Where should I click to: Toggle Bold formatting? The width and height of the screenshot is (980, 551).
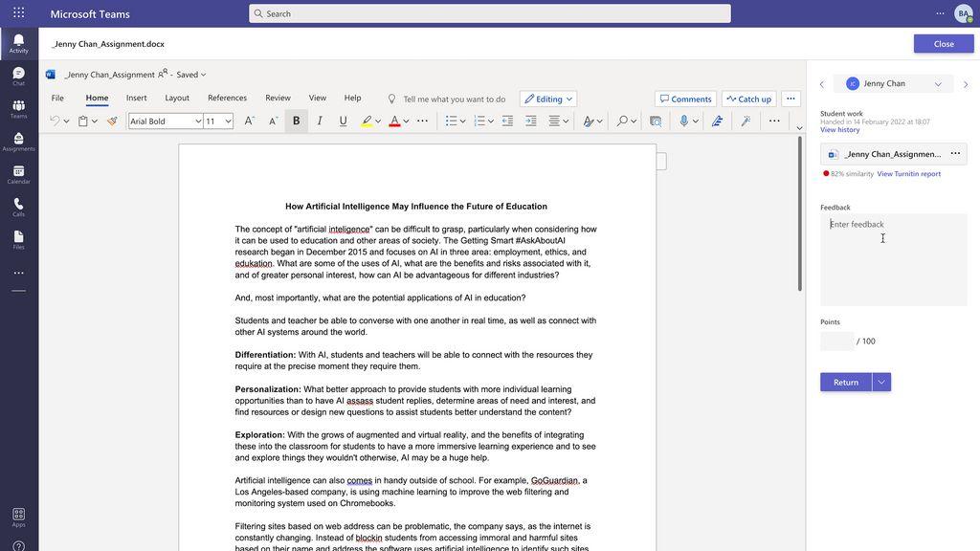click(297, 121)
